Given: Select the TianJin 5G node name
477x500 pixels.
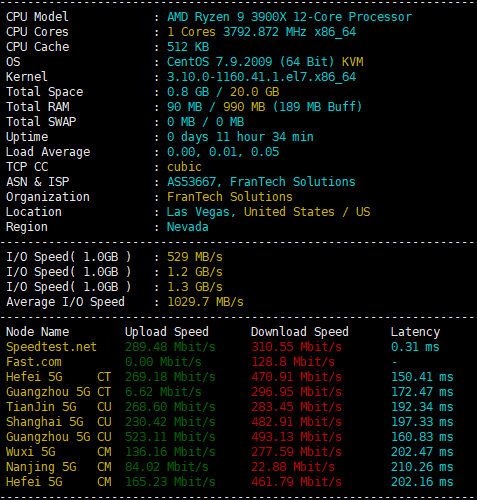Looking at the screenshot, I should [x=41, y=407].
